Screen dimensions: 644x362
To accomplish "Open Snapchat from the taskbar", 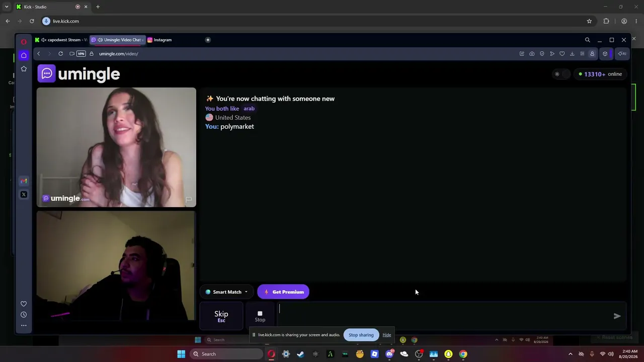I will pyautogui.click(x=448, y=354).
